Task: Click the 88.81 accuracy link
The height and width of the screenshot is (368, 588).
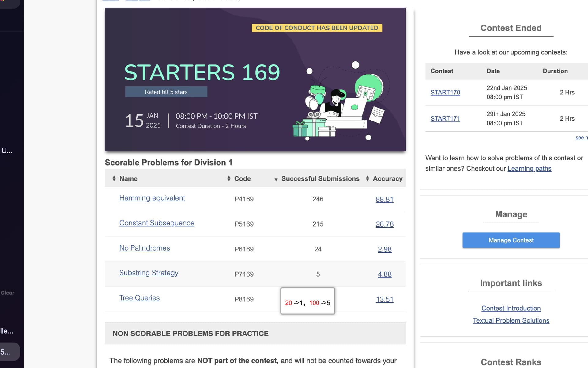Action: (384, 199)
